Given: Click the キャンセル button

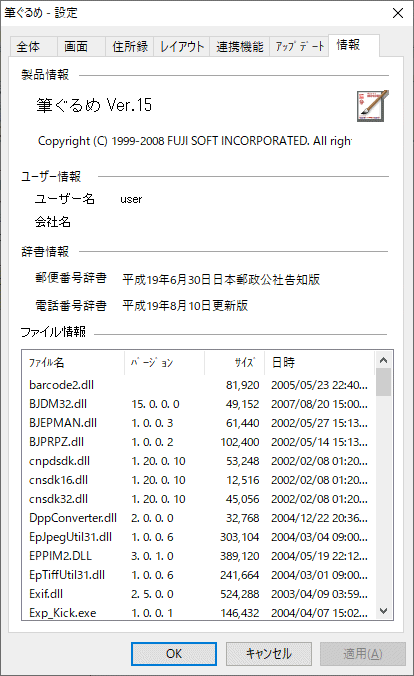Looking at the screenshot, I should point(269,654).
